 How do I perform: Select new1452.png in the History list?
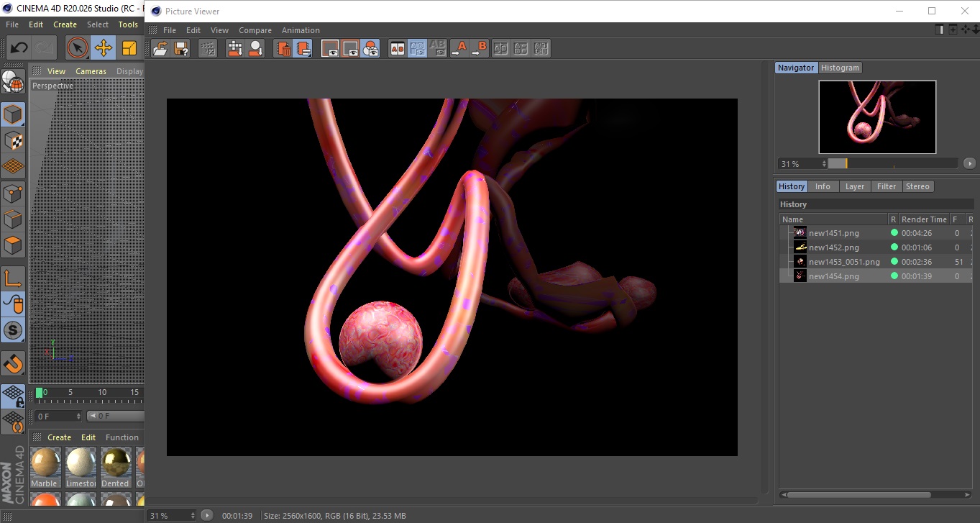pos(833,247)
